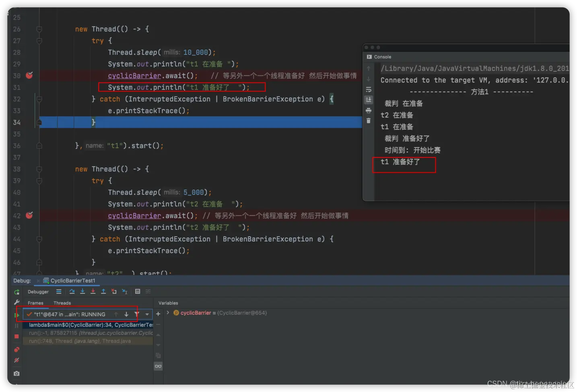This screenshot has height=392, width=577.
Task: View breakpoints dialog icon
Action: [x=16, y=349]
